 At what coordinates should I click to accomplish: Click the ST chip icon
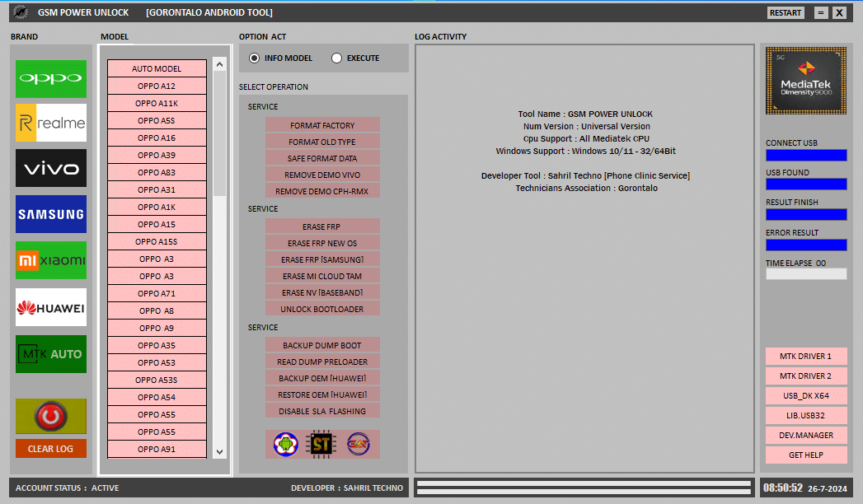coord(321,444)
